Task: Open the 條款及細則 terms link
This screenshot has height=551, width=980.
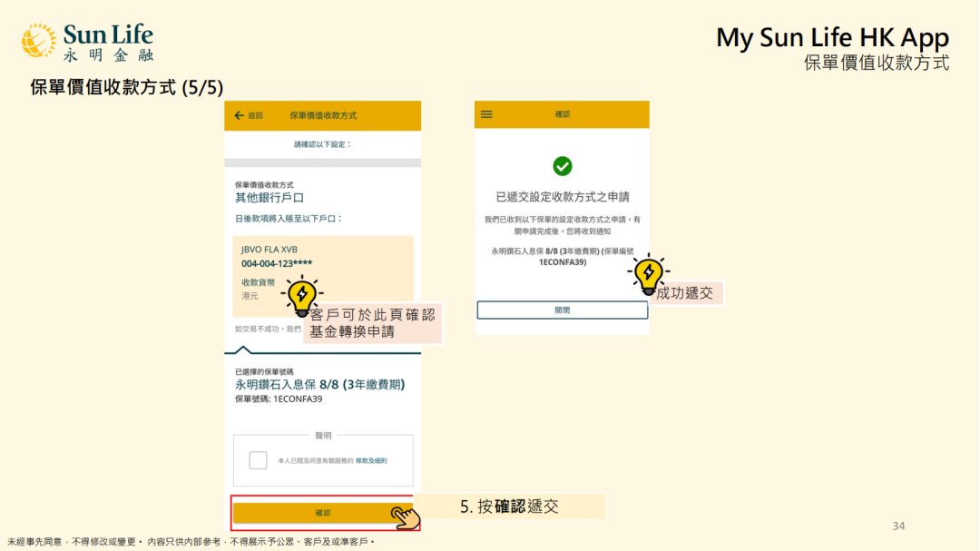Action: point(371,461)
